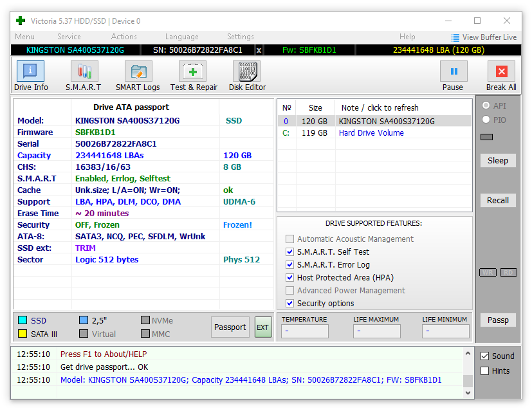
Task: Click the Passp button
Action: tap(498, 320)
